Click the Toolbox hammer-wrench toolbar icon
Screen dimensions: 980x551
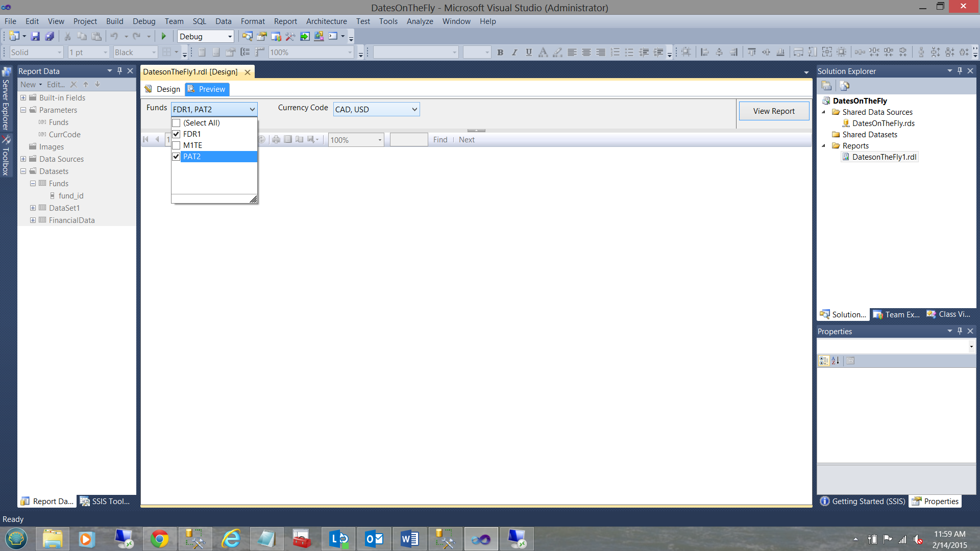click(x=290, y=36)
